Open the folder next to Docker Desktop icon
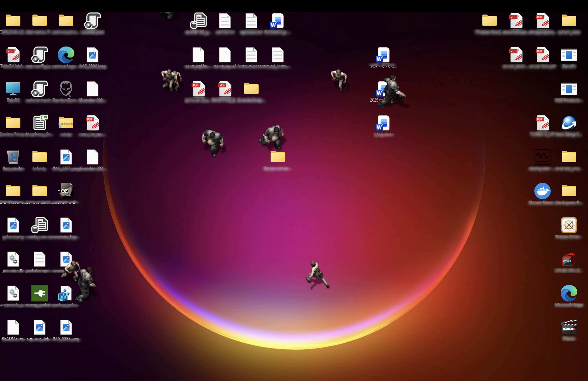This screenshot has width=588, height=381. point(569,191)
